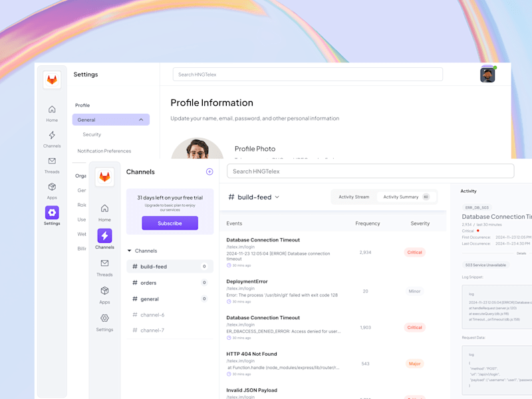The height and width of the screenshot is (399, 532).
Task: Click the Critical badge for frequency 1,903
Action: click(x=414, y=327)
